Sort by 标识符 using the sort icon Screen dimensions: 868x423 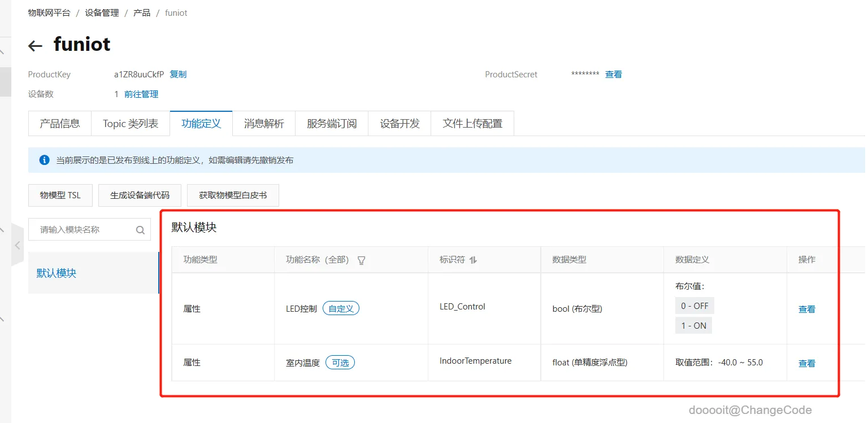pyautogui.click(x=474, y=260)
